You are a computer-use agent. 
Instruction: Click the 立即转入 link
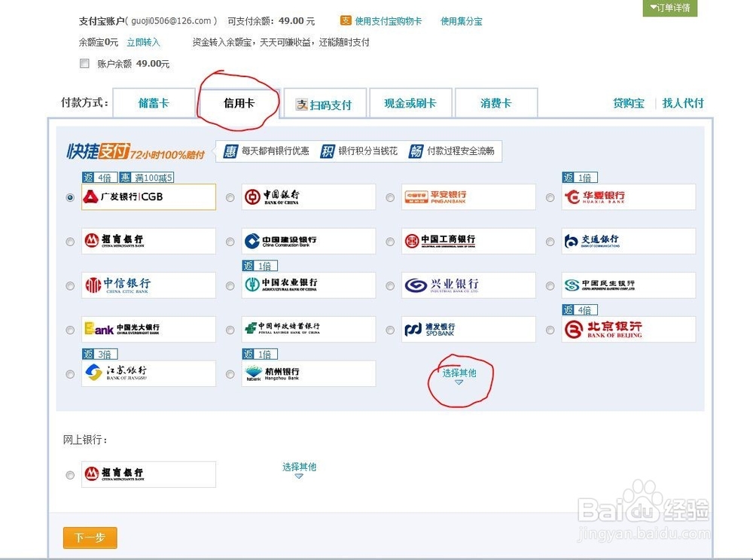point(143,42)
